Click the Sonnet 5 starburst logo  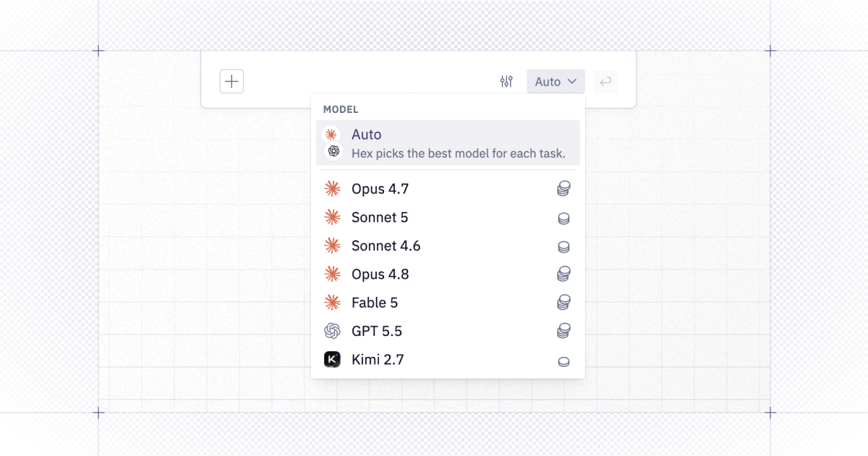332,217
